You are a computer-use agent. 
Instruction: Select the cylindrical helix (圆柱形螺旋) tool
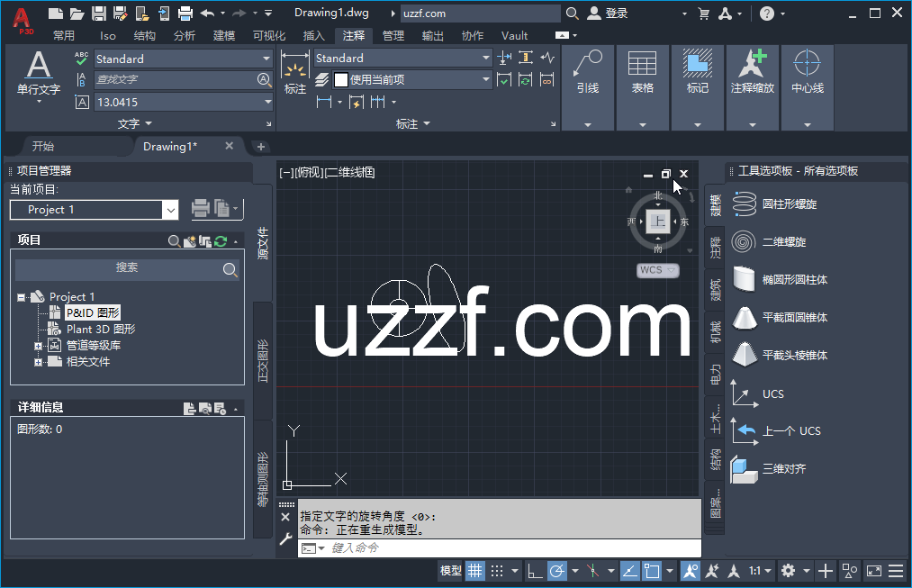pyautogui.click(x=775, y=204)
